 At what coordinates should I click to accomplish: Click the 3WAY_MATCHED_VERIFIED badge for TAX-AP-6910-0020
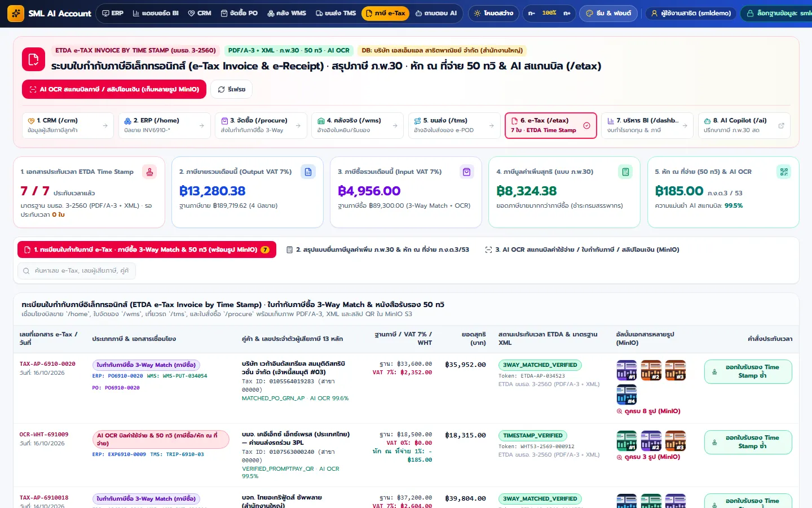(x=540, y=365)
